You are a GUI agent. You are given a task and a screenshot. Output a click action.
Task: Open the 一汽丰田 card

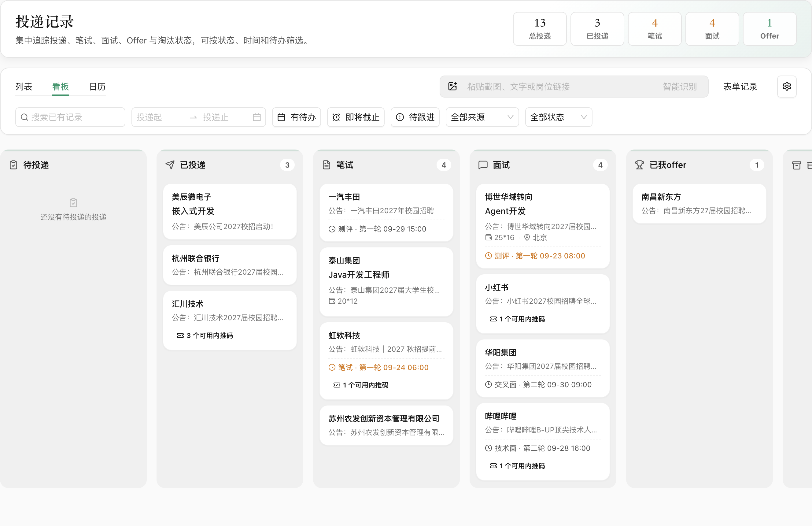386,213
